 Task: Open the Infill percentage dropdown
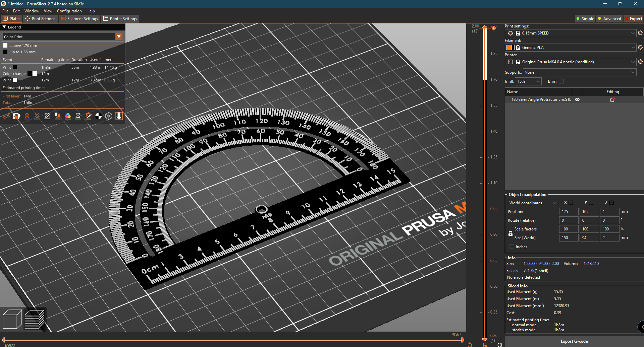click(x=528, y=81)
